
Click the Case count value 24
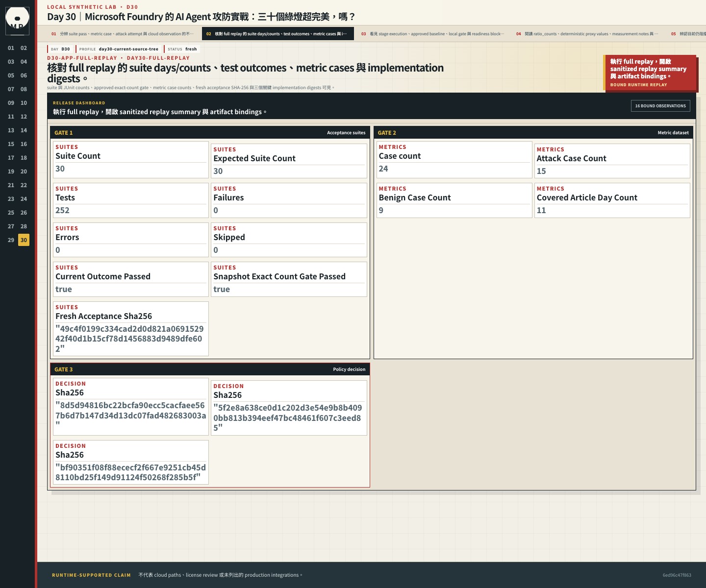[x=383, y=169]
